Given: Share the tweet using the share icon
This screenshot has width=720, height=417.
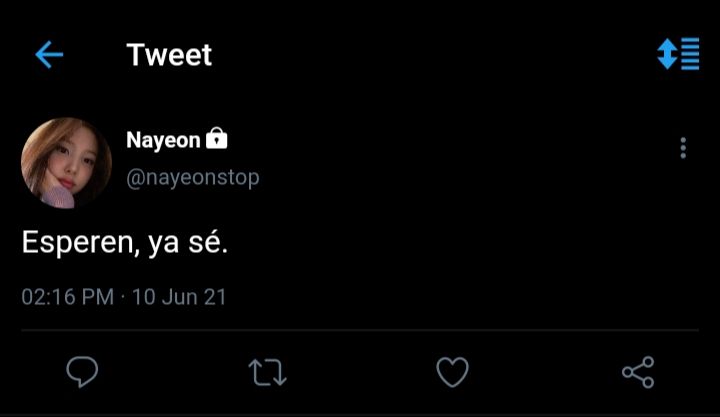Looking at the screenshot, I should [x=638, y=372].
